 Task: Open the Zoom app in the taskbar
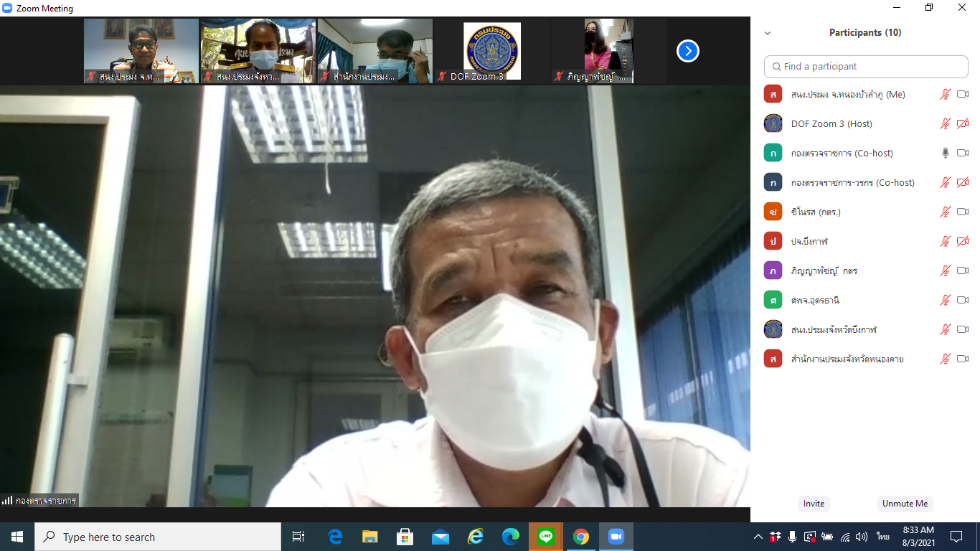616,537
